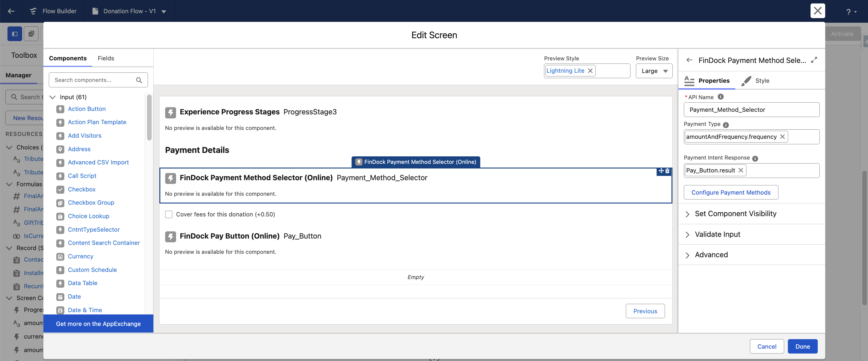
Task: Remove amountAndFrequency.frequency from Payment Type
Action: pyautogui.click(x=782, y=137)
